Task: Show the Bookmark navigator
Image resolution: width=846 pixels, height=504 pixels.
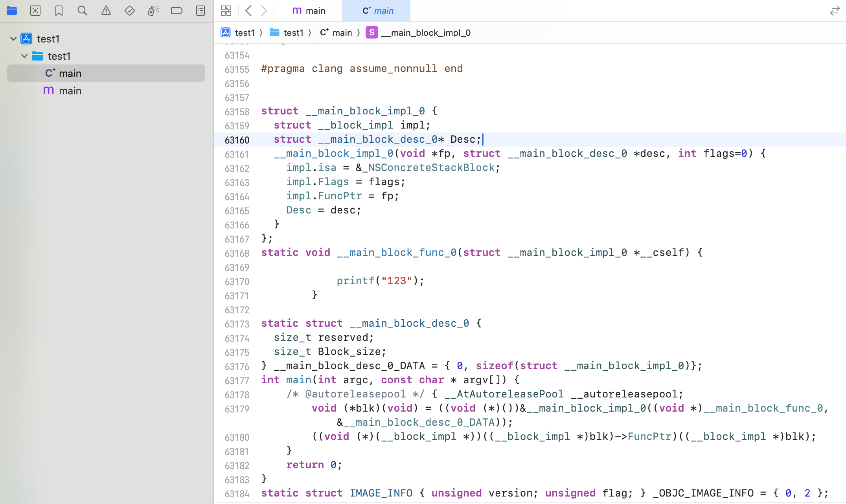Action: pos(59,11)
